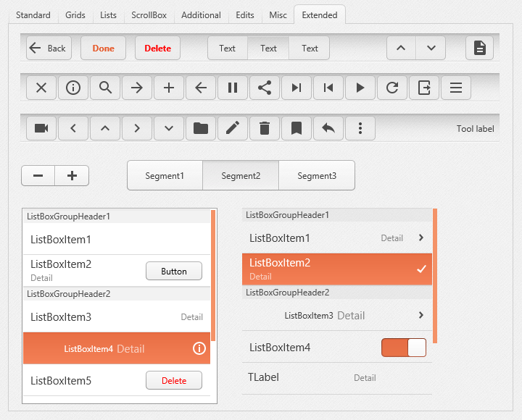
Task: Click the down chevron in third toolbar
Action: click(x=169, y=128)
